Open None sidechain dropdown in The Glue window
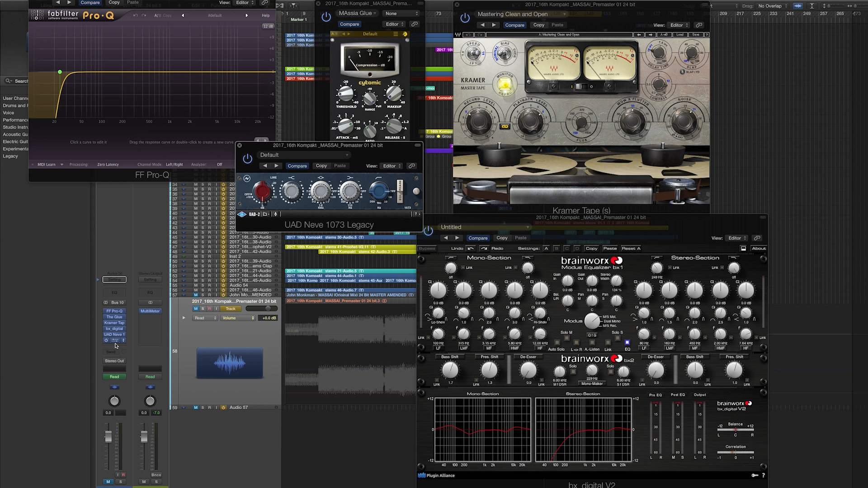 point(401,14)
